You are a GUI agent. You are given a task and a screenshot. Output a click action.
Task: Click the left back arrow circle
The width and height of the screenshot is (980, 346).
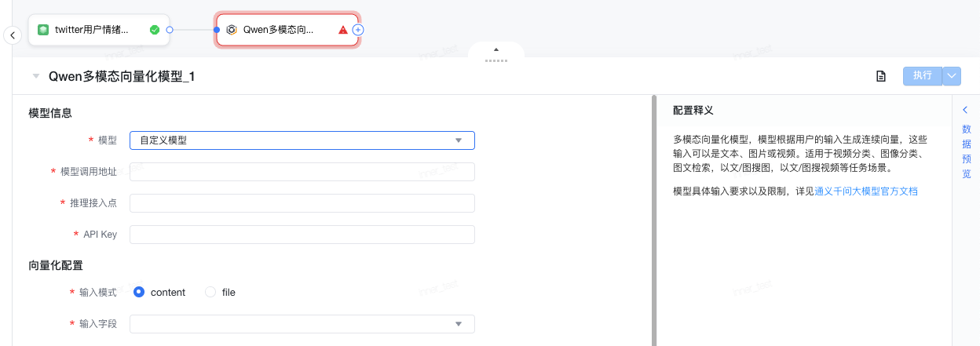13,35
